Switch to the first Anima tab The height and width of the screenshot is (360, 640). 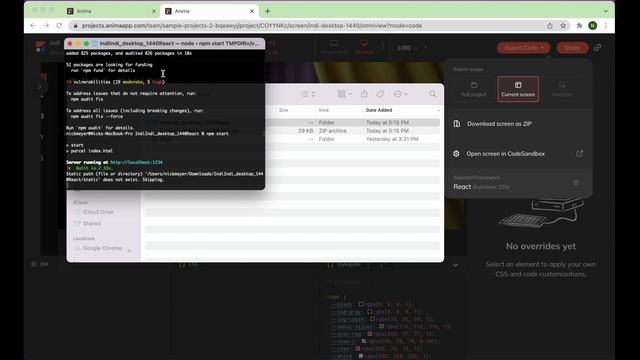click(x=110, y=11)
